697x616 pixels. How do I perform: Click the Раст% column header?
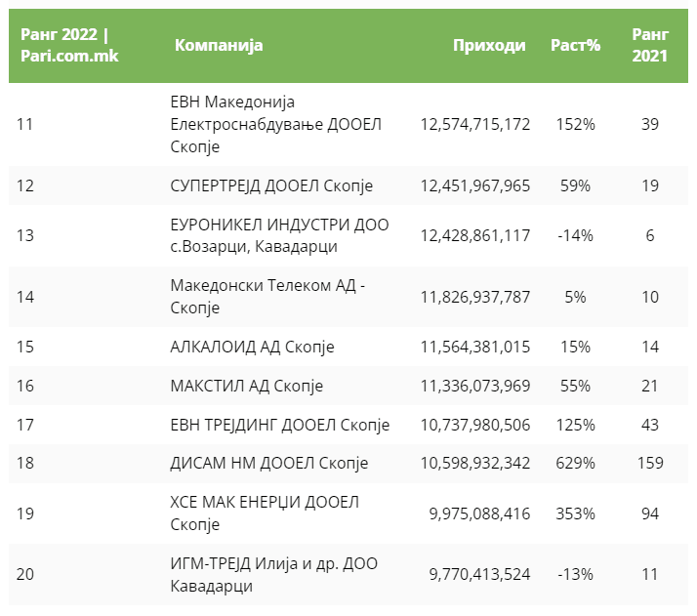pos(575,45)
